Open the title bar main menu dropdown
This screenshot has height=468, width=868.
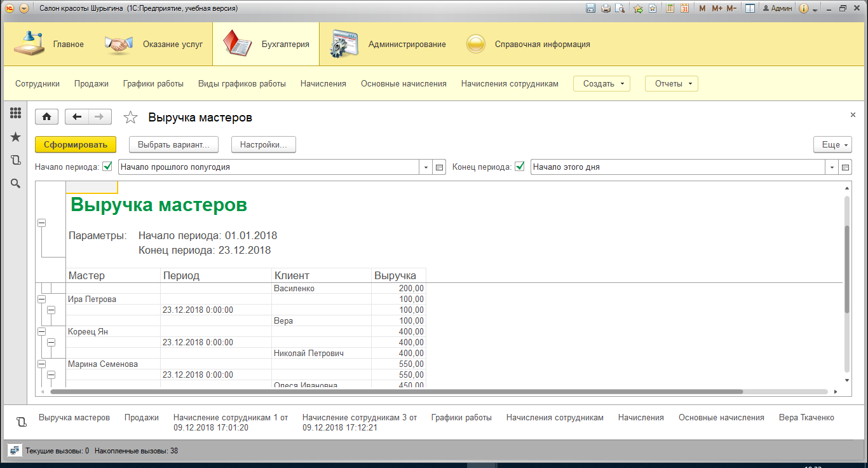pyautogui.click(x=24, y=8)
